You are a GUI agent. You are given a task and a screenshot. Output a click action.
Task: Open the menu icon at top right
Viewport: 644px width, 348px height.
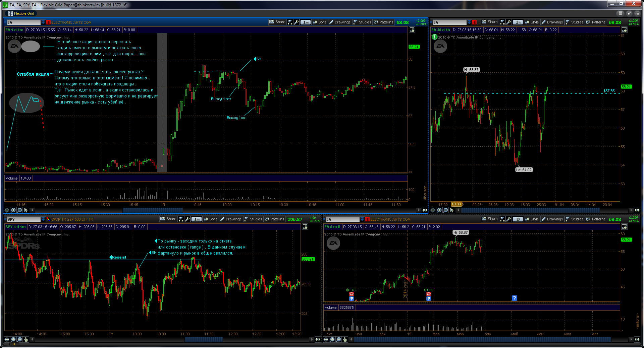point(637,13)
